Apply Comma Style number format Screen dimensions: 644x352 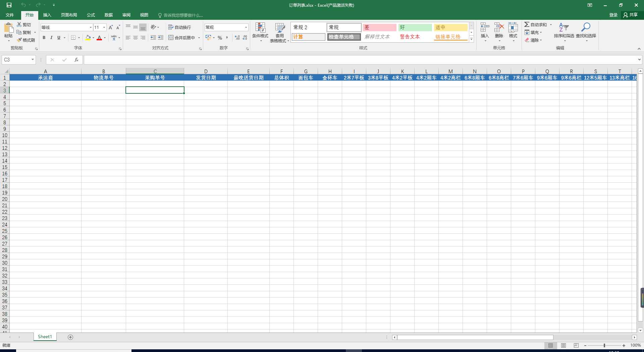coord(227,38)
